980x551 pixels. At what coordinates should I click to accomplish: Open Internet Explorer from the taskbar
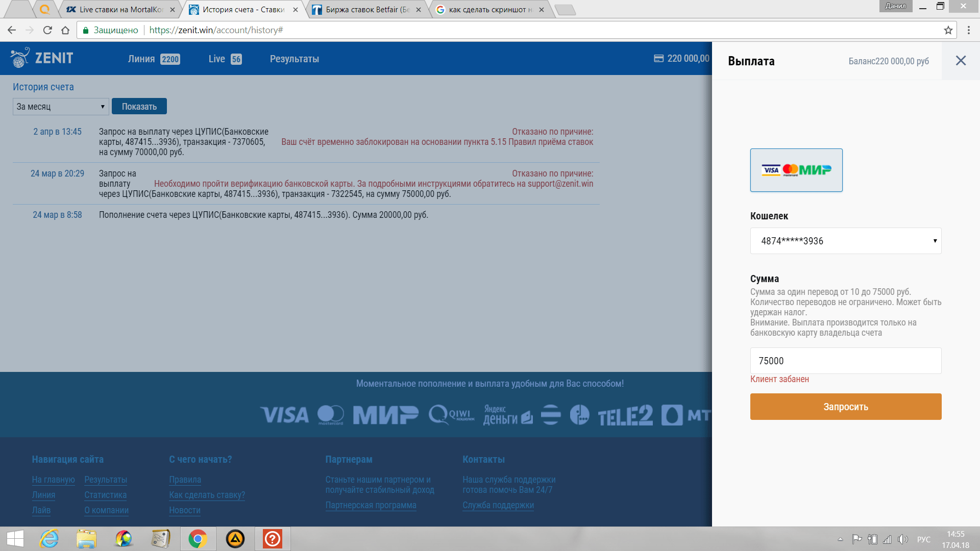click(50, 539)
